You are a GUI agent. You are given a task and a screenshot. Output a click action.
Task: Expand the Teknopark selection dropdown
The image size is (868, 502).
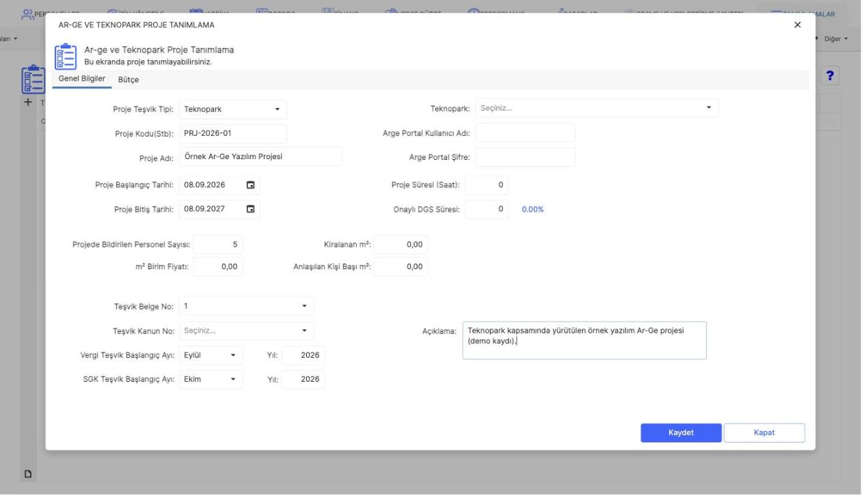click(x=597, y=108)
